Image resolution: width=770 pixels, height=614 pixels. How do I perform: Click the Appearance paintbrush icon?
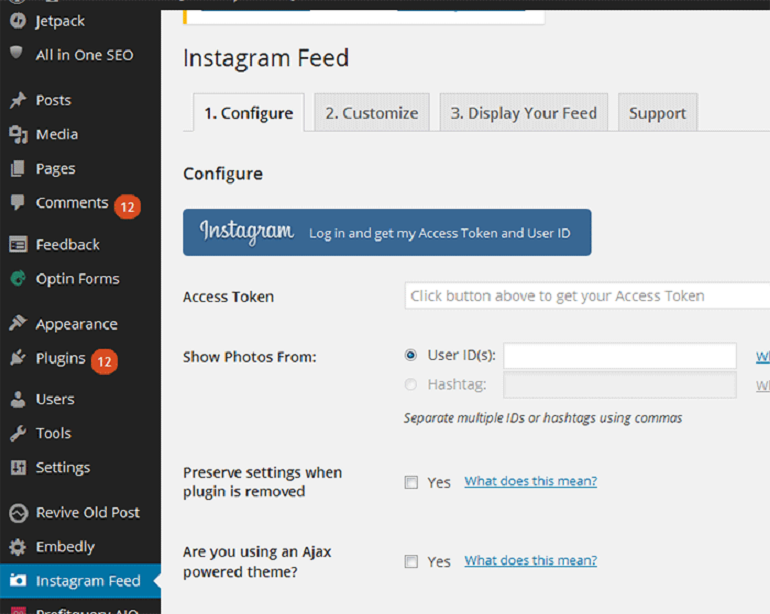(x=18, y=323)
